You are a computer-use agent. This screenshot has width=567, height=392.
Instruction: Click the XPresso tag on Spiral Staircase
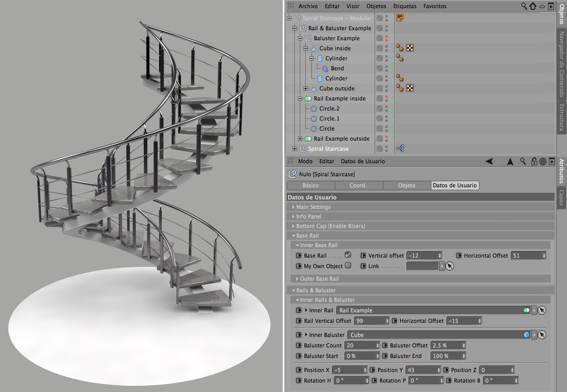coord(400,149)
